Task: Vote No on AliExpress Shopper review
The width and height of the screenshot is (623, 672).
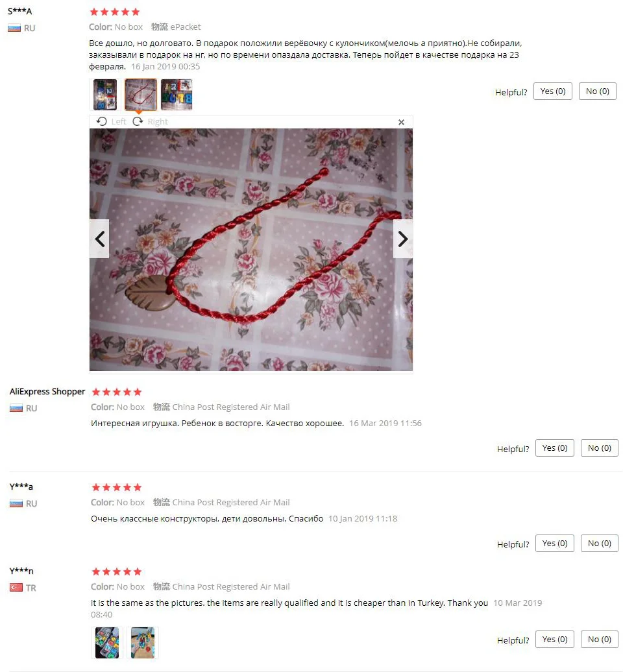Action: [x=600, y=448]
